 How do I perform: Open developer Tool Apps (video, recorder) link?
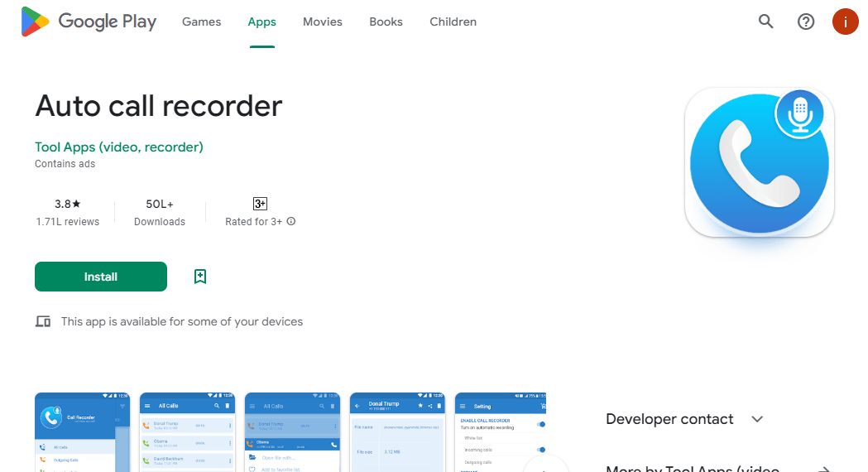(119, 147)
